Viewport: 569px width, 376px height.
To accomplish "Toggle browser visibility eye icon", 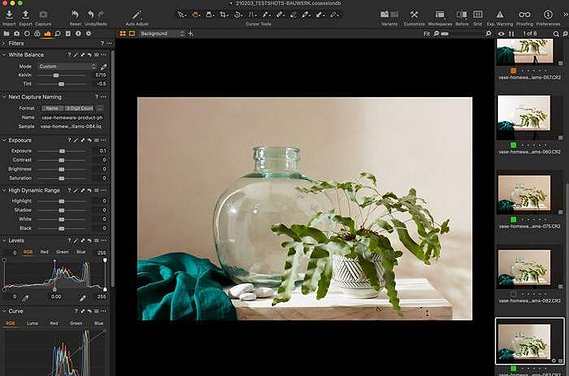I will (x=501, y=33).
